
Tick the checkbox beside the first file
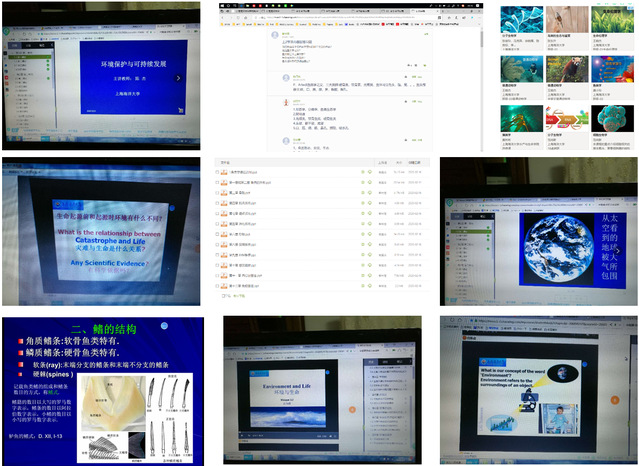coord(219,171)
